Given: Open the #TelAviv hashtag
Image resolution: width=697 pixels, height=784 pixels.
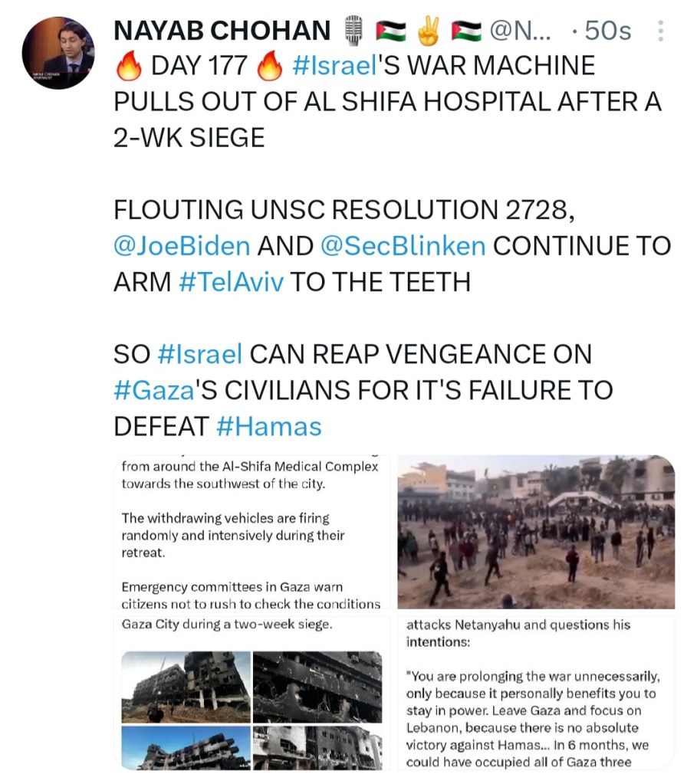Looking at the screenshot, I should click(231, 282).
